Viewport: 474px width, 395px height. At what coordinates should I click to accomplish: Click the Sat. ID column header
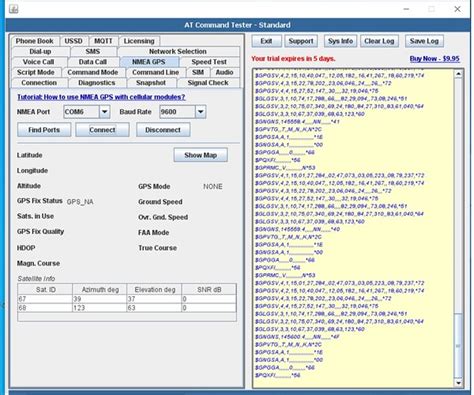(45, 289)
